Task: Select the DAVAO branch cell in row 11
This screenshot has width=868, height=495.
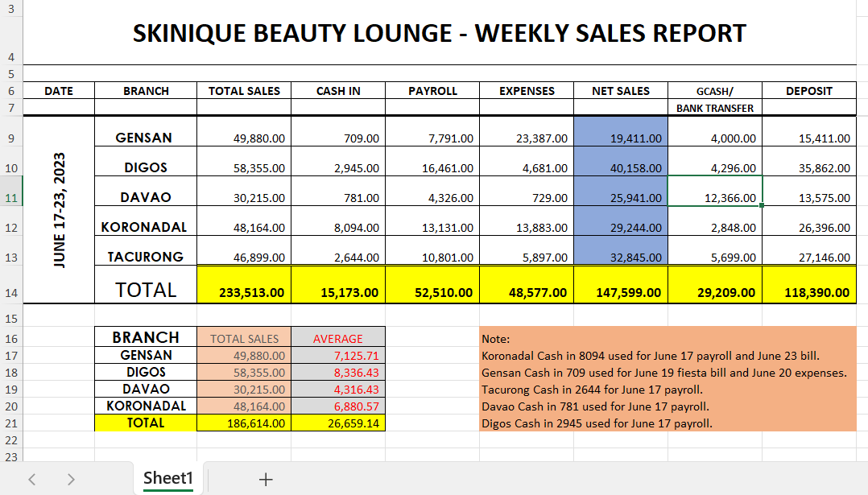Action: 146,192
